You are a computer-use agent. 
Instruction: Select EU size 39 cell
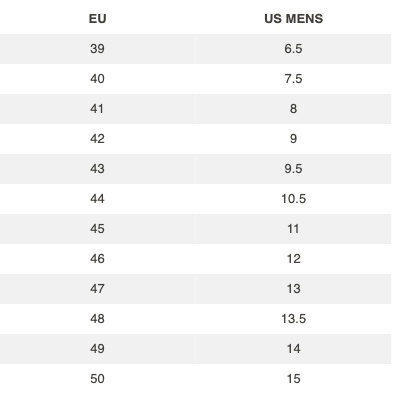tap(97, 49)
